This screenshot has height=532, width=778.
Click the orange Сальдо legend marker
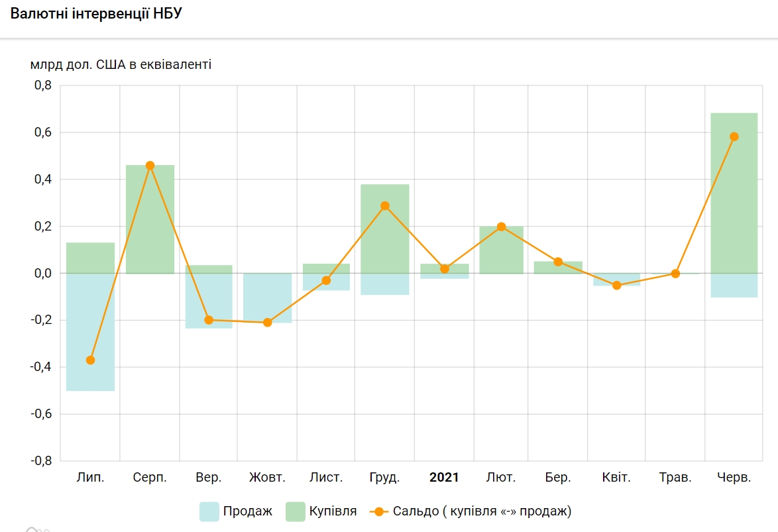coord(378,511)
